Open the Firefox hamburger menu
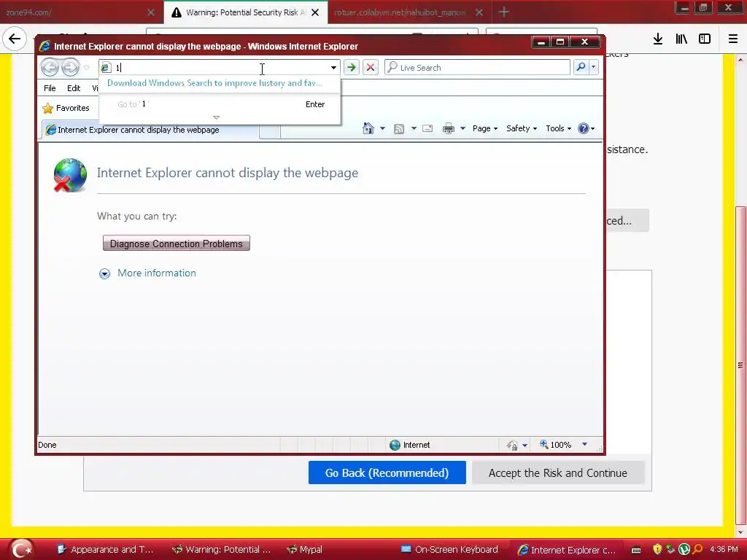Screen dimensions: 747x560 pos(733,39)
